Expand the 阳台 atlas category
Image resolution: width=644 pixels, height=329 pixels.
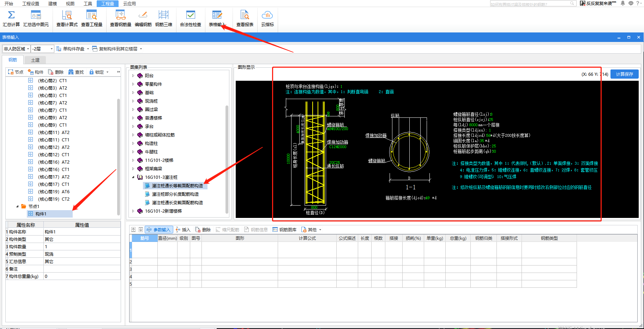(133, 75)
